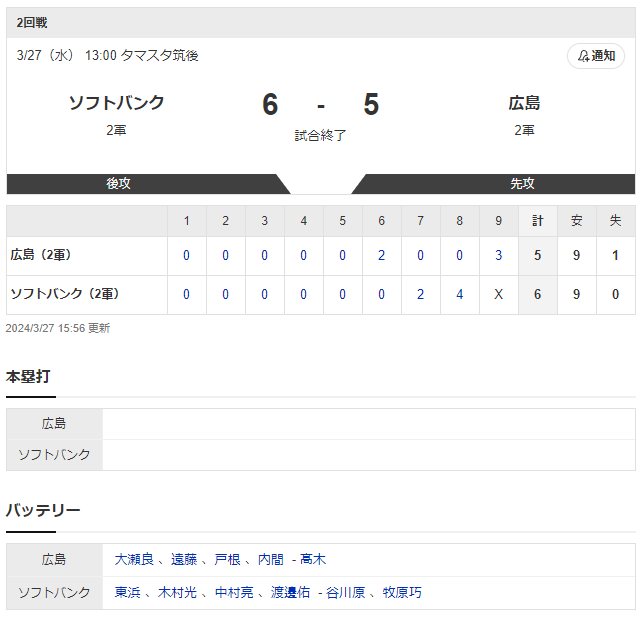Open pitcher 東浜 link
Image resolution: width=640 pixels, height=622 pixels.
tap(127, 592)
